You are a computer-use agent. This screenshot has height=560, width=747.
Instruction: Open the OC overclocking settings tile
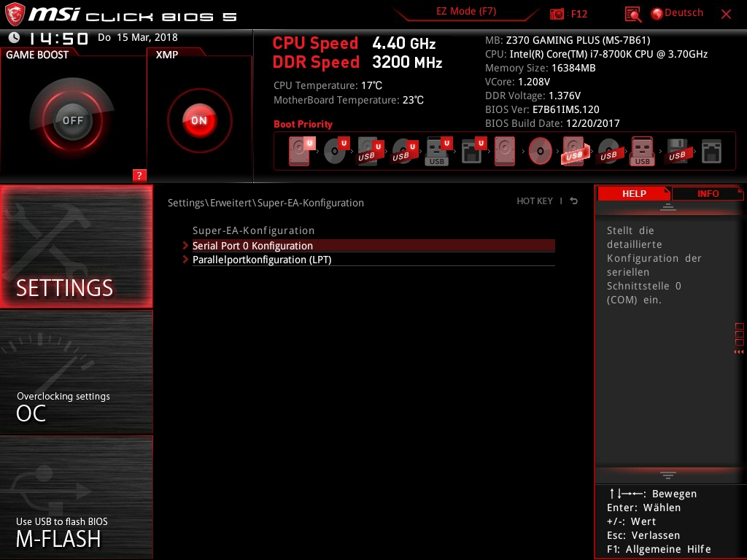coord(76,373)
